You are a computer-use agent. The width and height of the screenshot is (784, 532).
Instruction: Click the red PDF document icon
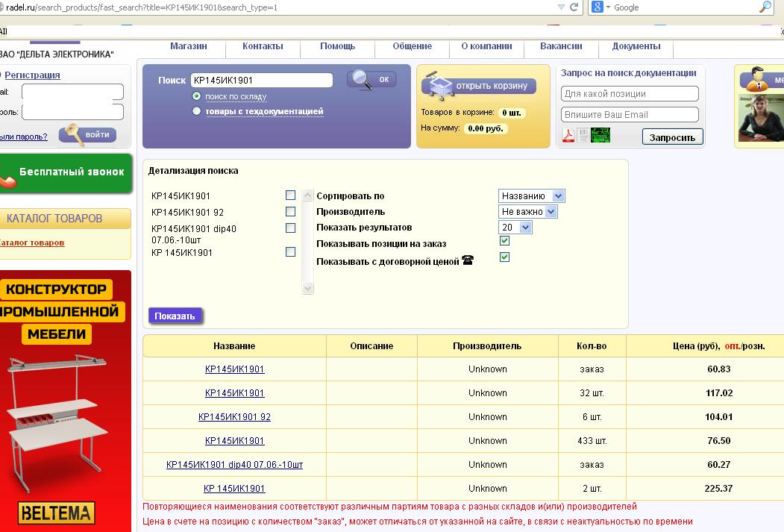click(x=568, y=136)
